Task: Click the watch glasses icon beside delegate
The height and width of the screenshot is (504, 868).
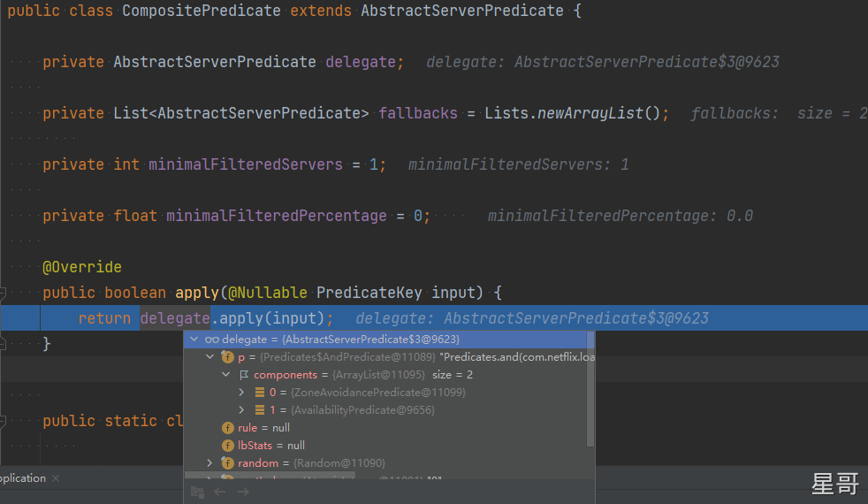Action: [212, 340]
